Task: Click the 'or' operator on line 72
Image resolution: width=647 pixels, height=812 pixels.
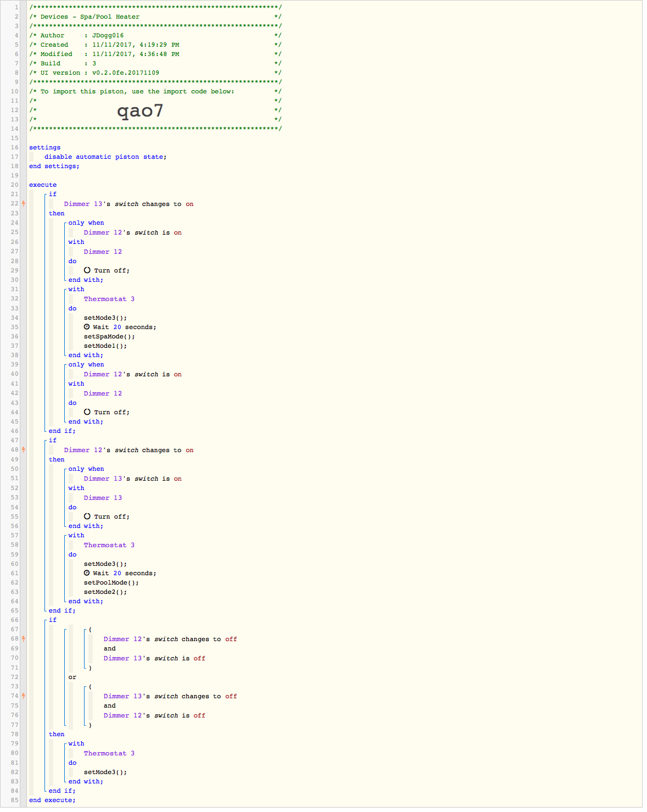Action: [72, 677]
